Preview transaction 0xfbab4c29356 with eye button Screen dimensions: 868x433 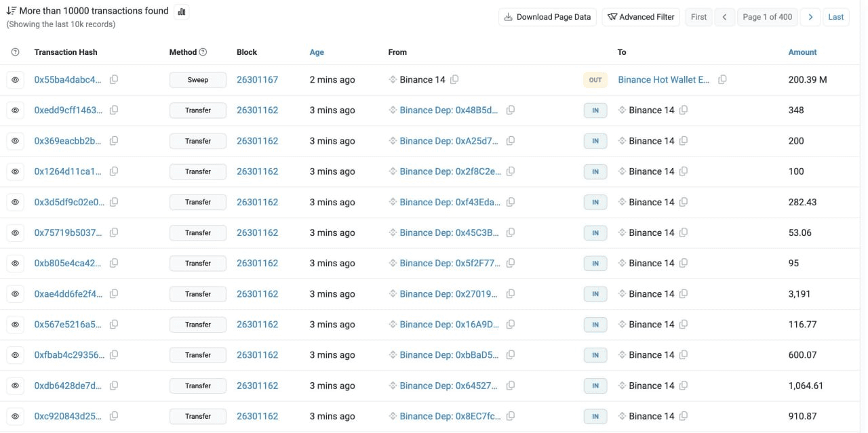click(x=16, y=355)
